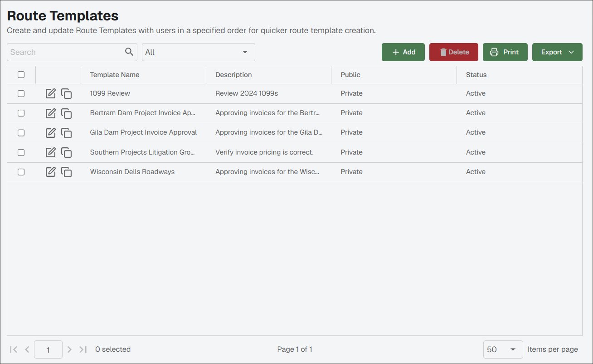This screenshot has width=593, height=364.
Task: Sort by Status column header
Action: coord(476,75)
